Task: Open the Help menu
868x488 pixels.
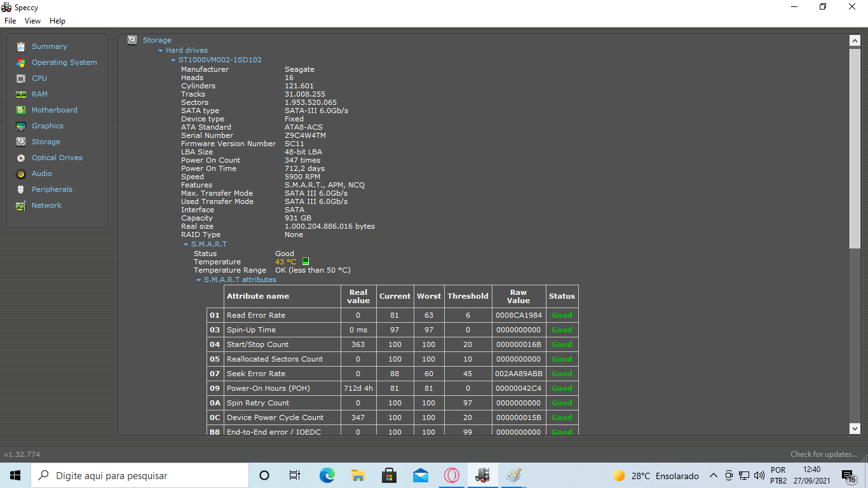Action: coord(57,21)
